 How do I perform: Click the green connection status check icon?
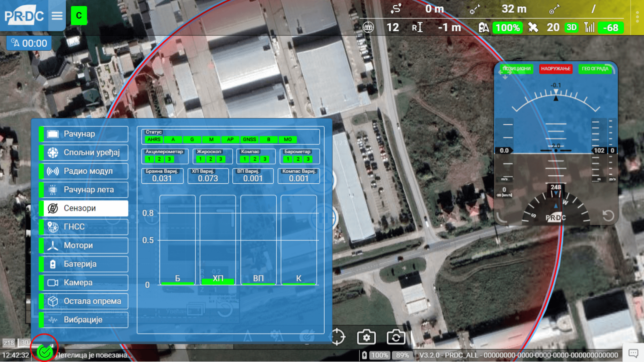[x=45, y=352]
